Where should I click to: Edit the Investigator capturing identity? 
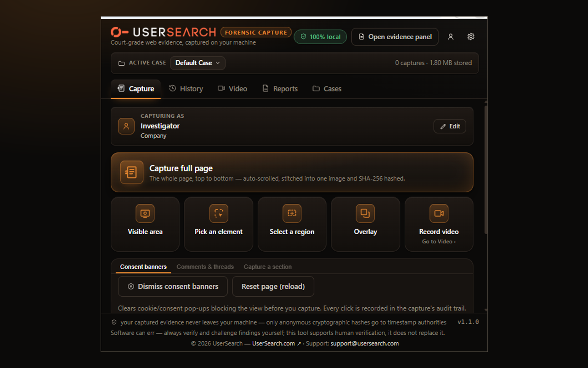[x=450, y=126]
